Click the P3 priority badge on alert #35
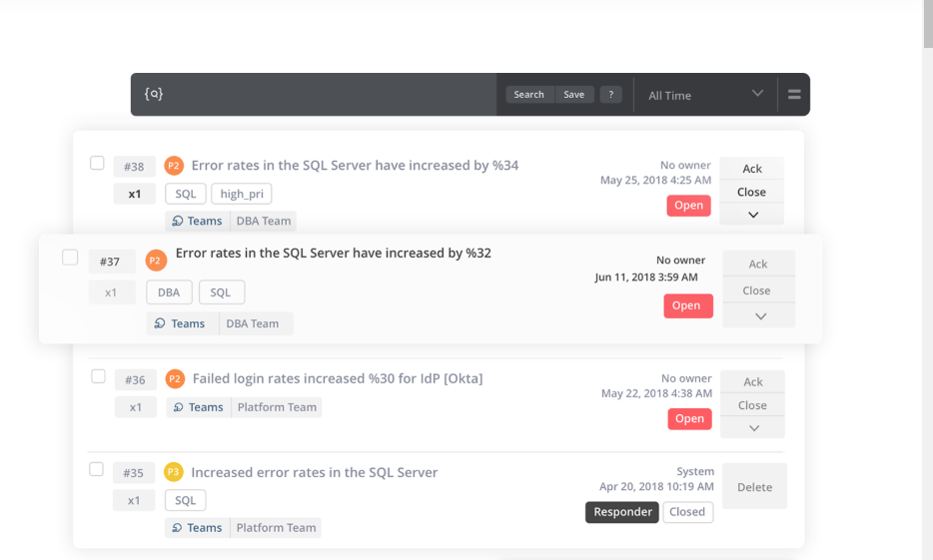Viewport: 933px width, 560px height. [174, 472]
